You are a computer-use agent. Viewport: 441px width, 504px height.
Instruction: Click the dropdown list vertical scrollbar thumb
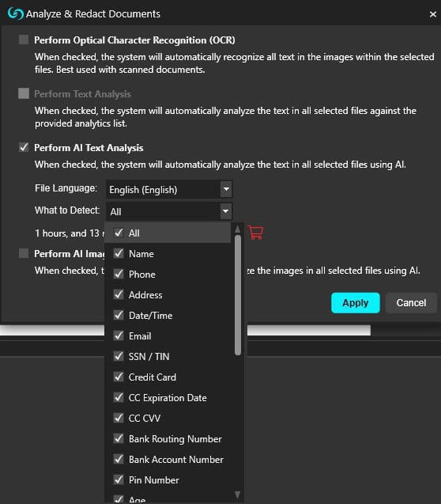tap(238, 295)
